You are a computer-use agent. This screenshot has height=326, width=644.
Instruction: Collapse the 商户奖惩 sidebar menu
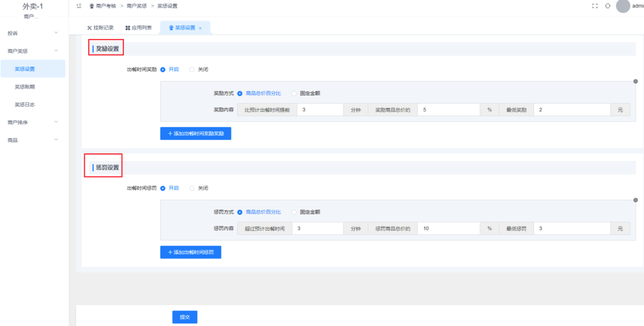pyautogui.click(x=33, y=51)
